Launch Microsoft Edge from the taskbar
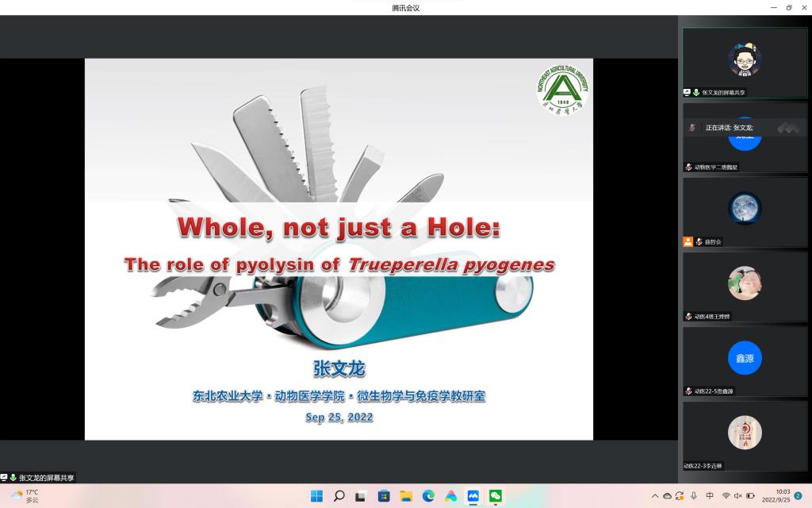Image resolution: width=812 pixels, height=508 pixels. click(429, 496)
